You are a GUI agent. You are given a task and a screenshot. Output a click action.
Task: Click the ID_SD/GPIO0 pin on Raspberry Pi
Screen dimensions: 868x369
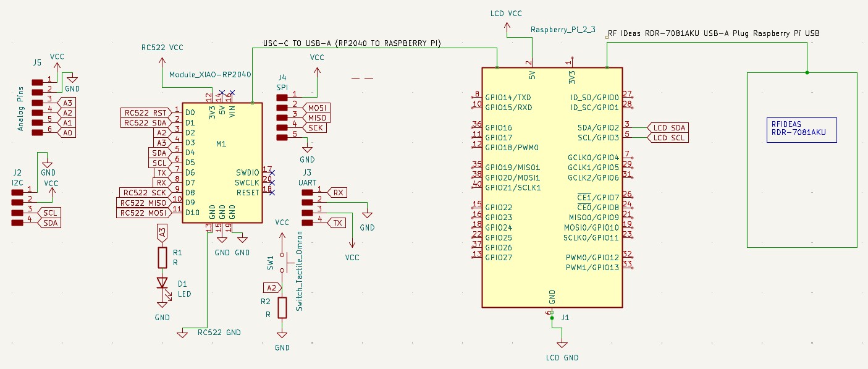point(595,98)
